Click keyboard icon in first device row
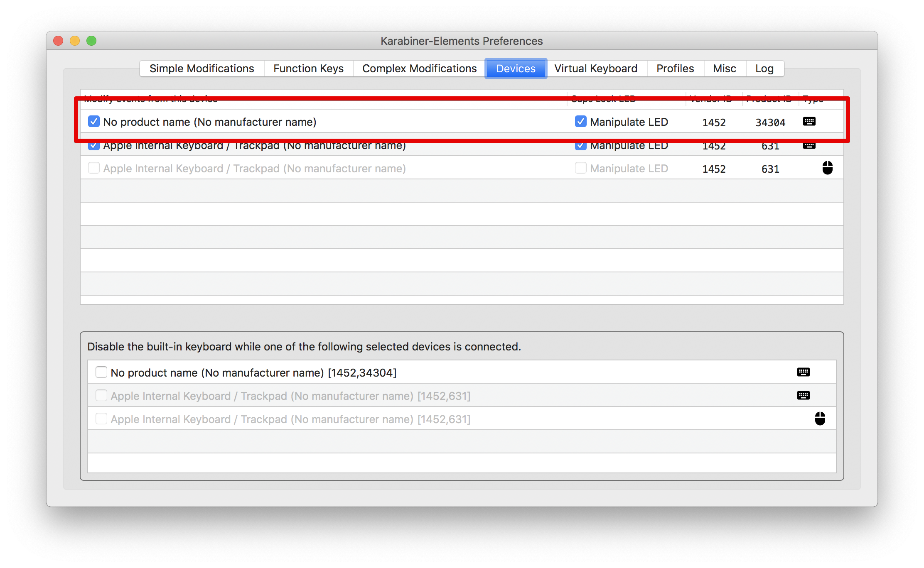 [x=809, y=121]
